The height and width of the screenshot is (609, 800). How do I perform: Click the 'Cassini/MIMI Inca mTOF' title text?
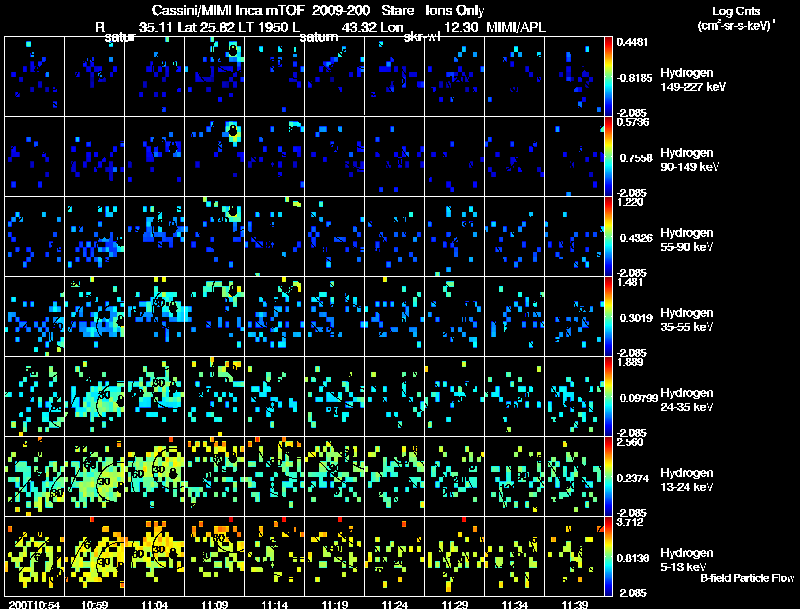[228, 10]
